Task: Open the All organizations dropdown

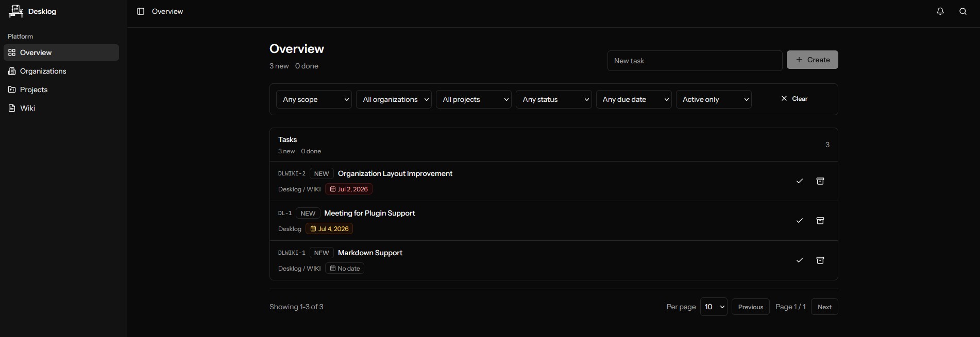Action: (394, 99)
